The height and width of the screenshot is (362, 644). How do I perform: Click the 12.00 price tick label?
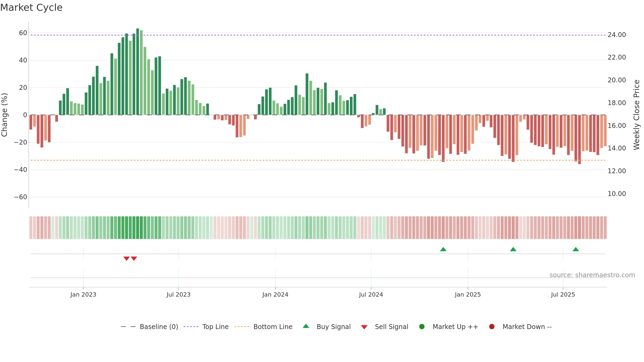[617, 171]
